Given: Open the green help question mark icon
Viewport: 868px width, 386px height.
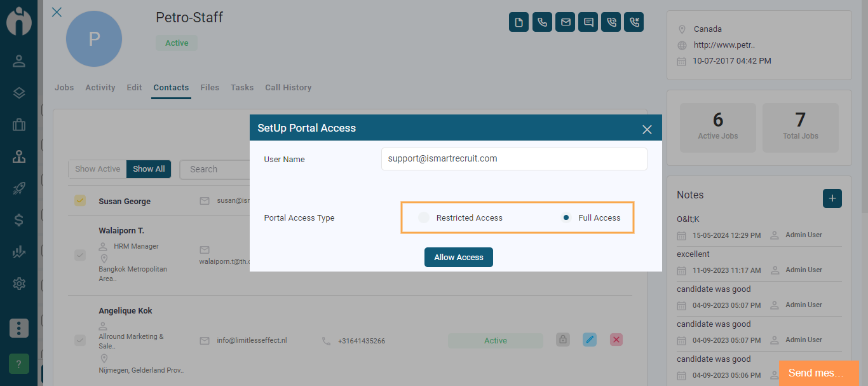Looking at the screenshot, I should click(x=19, y=364).
